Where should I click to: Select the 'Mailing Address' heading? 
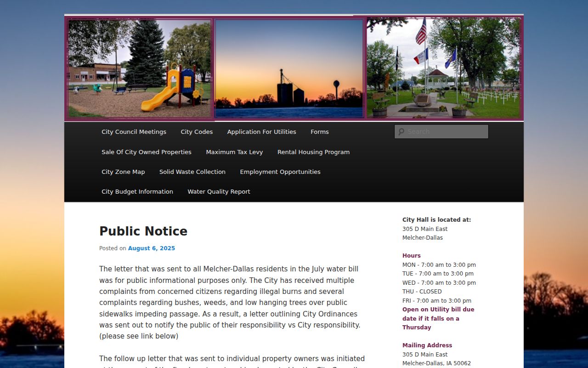point(427,345)
